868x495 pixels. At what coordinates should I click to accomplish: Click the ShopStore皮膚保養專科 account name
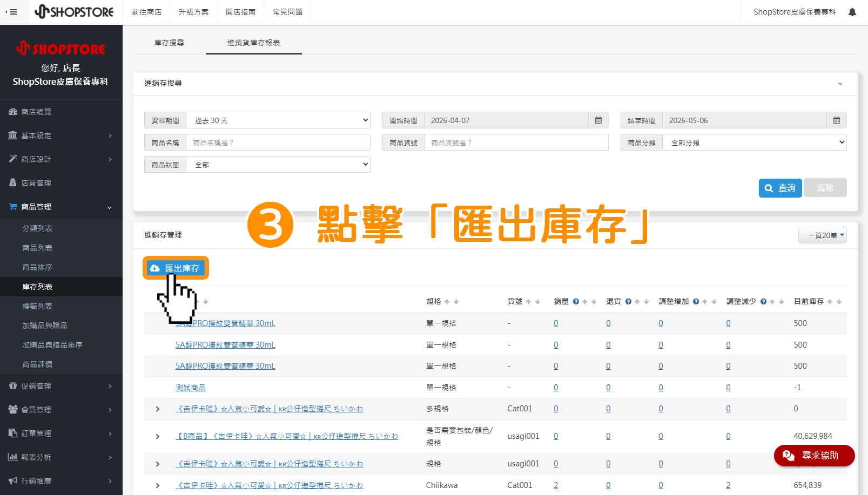[x=795, y=12]
